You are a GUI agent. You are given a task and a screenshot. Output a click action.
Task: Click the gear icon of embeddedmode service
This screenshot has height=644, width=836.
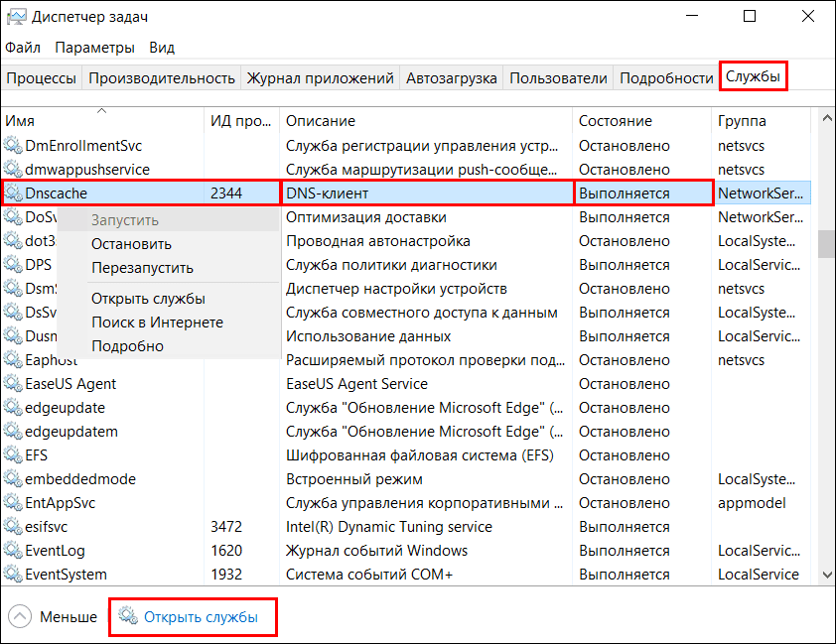point(13,479)
